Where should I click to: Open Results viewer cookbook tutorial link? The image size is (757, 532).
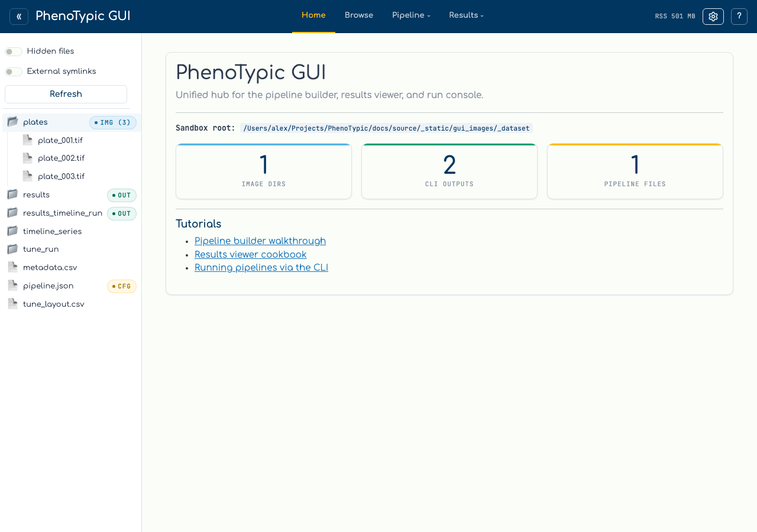point(251,255)
